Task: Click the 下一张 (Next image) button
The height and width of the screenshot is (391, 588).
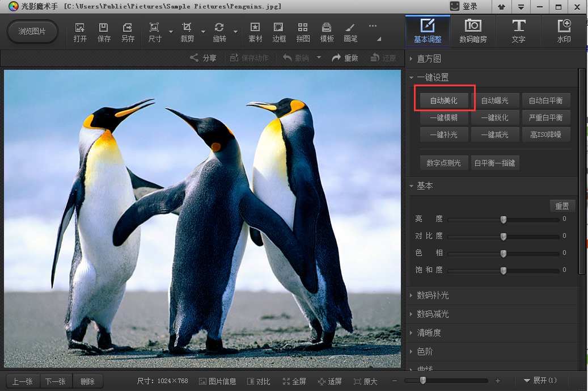Action: (56, 381)
